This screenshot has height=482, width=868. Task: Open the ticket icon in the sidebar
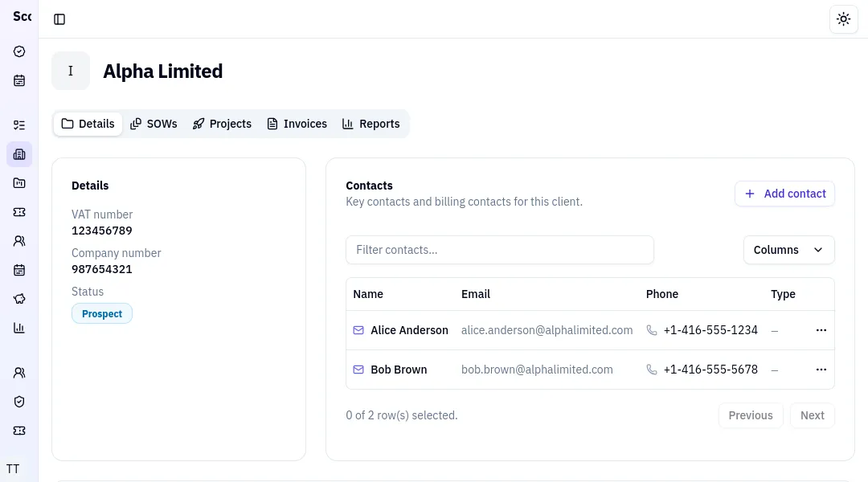[x=19, y=212]
